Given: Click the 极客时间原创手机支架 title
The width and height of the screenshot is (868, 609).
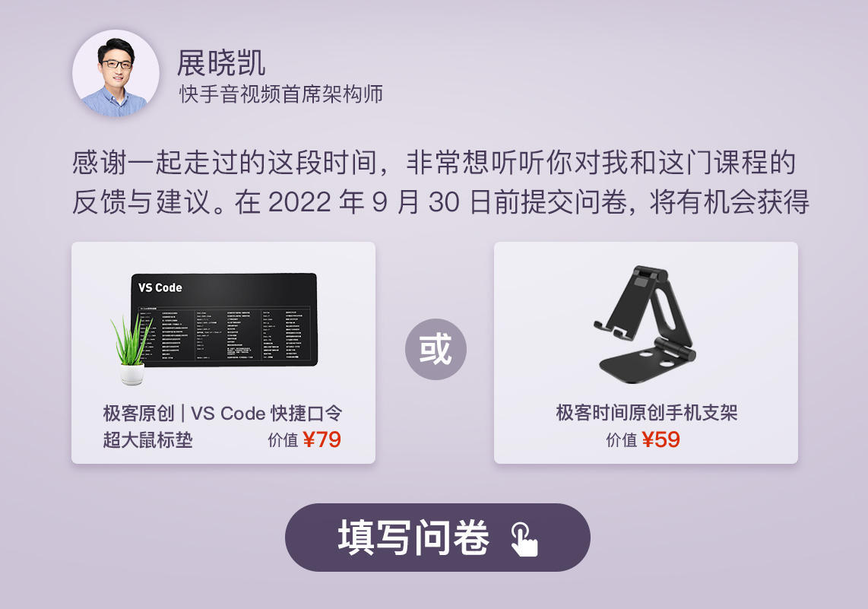Looking at the screenshot, I should pyautogui.click(x=647, y=412).
